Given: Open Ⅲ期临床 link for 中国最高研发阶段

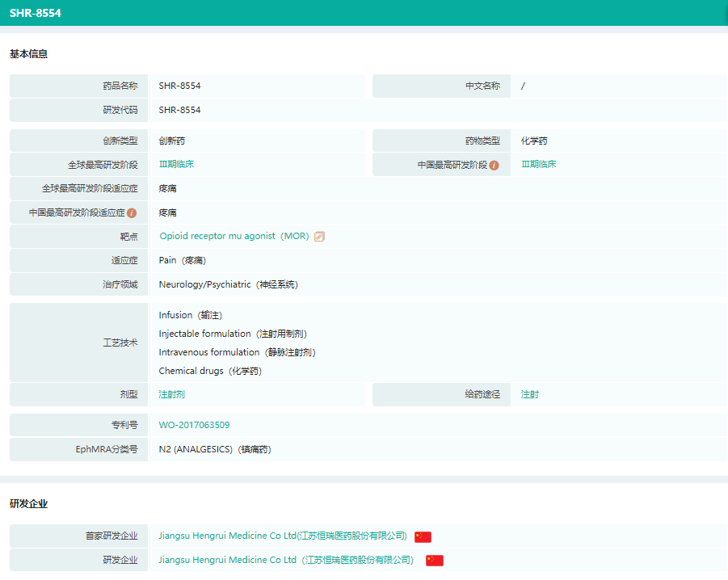Looking at the screenshot, I should [538, 164].
